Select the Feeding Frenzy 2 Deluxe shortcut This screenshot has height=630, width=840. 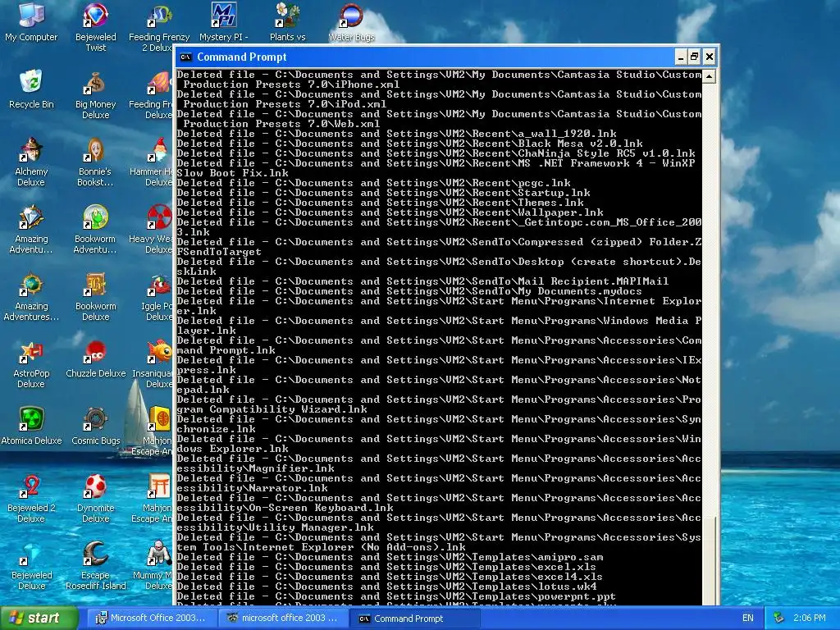pyautogui.click(x=158, y=28)
